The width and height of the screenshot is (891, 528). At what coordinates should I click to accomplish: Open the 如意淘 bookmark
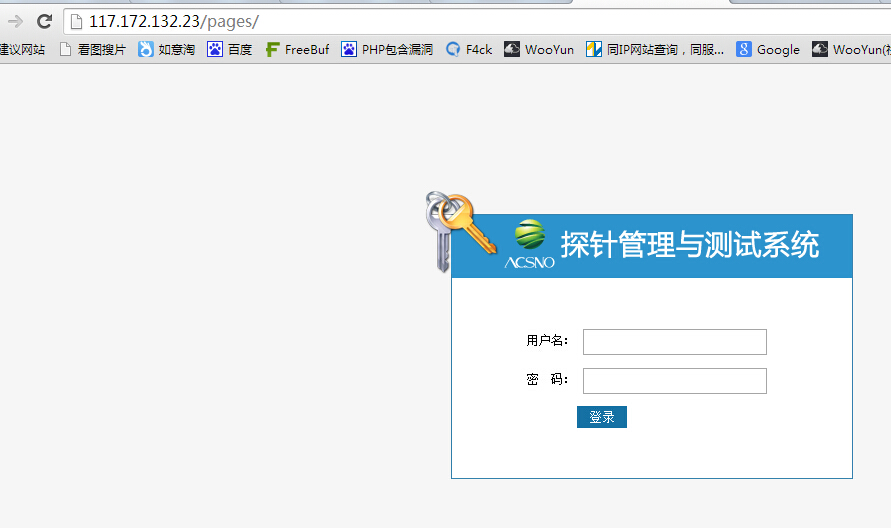166,50
